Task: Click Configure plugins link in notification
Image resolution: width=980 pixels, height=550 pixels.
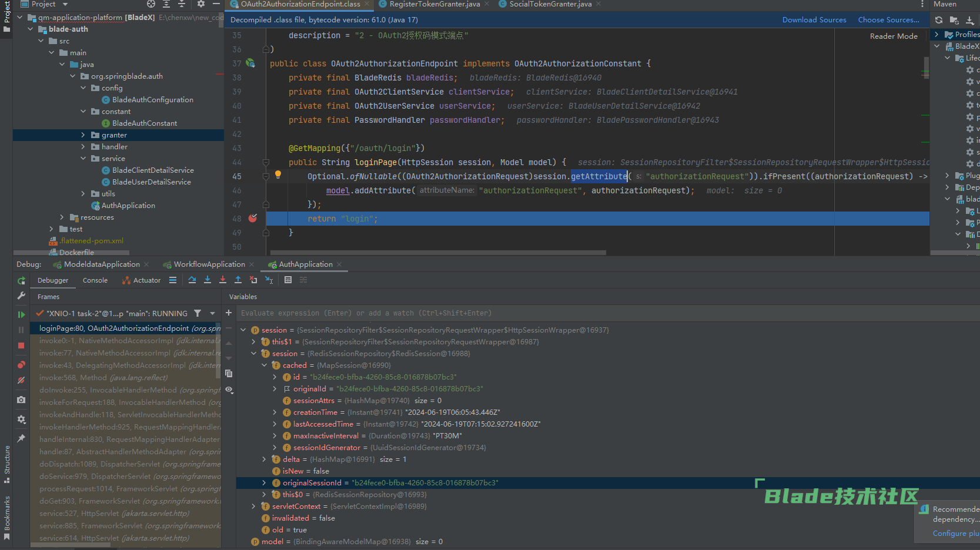Action: point(956,534)
